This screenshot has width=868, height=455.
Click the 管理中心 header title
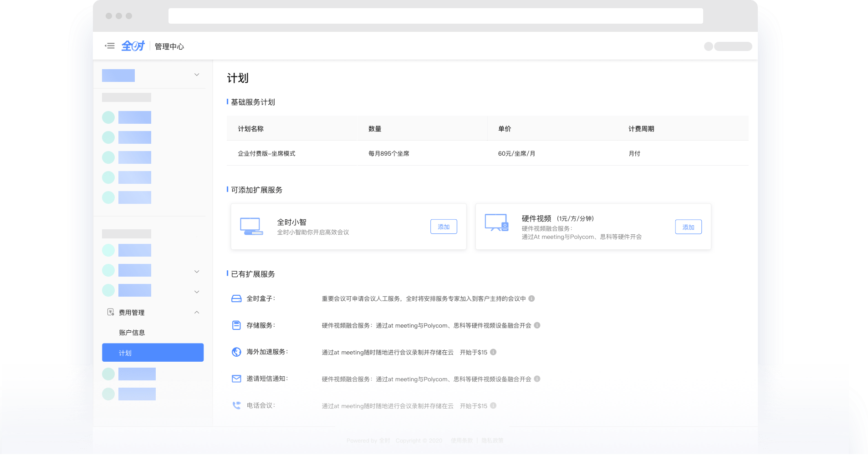(169, 46)
